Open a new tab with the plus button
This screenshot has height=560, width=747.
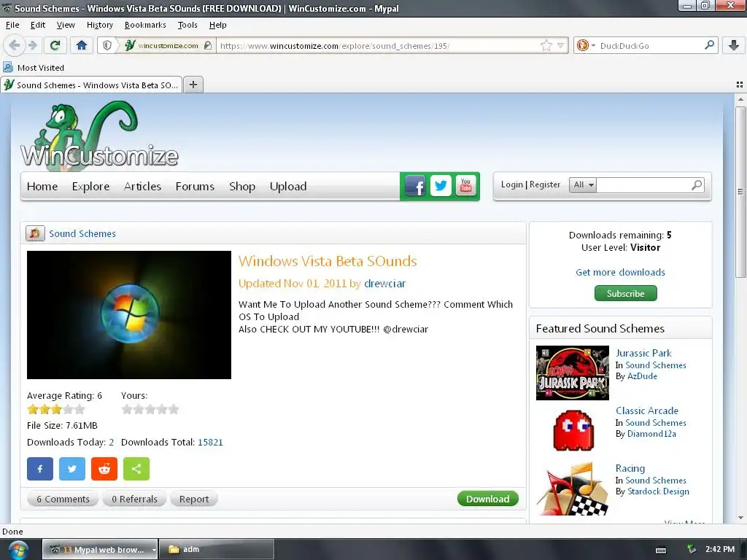(193, 85)
